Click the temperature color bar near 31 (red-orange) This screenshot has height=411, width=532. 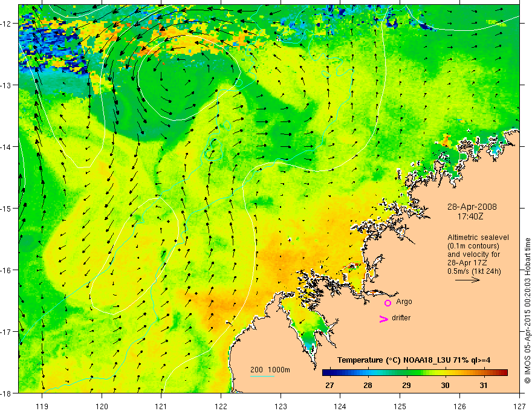tap(484, 373)
